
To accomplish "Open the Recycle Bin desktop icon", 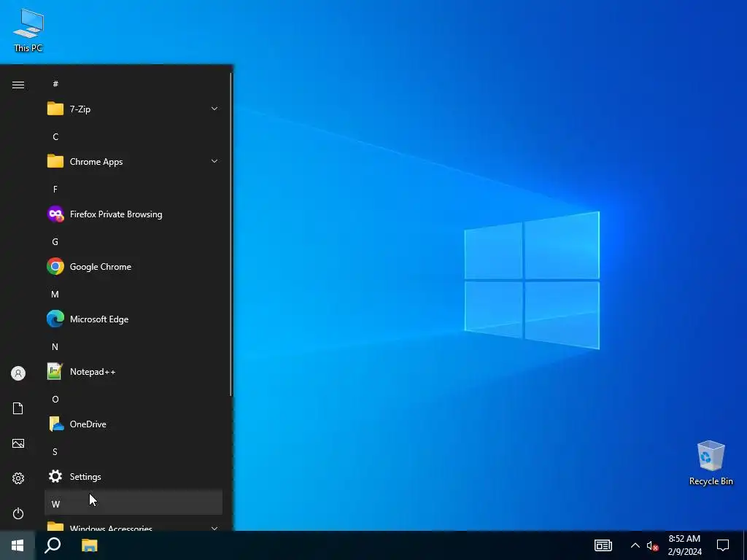I will (x=711, y=463).
